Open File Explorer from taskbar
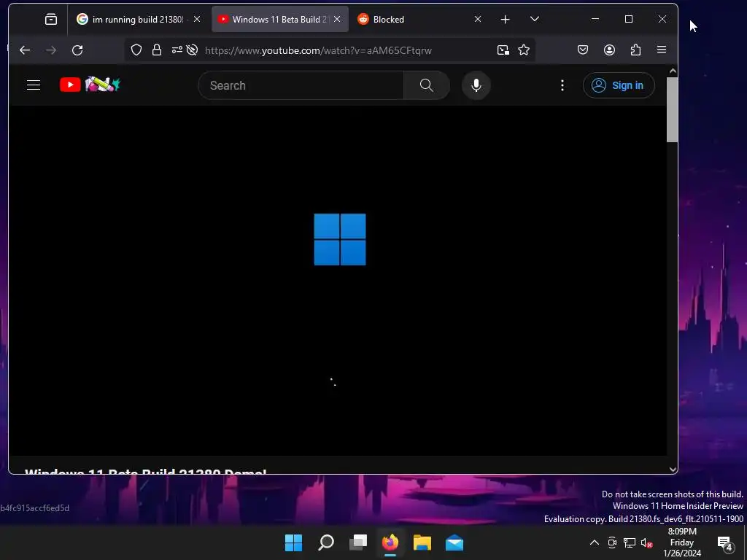747x560 pixels. pyautogui.click(x=422, y=542)
